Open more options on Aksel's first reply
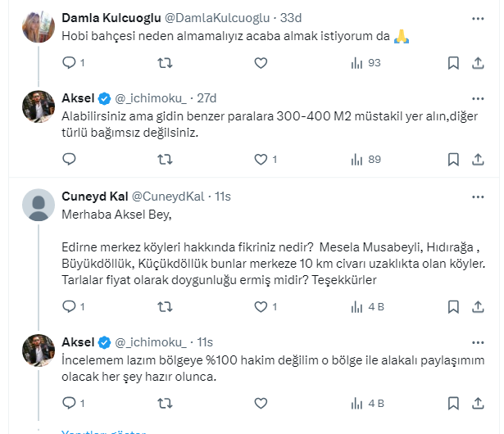504x434 pixels. point(478,100)
